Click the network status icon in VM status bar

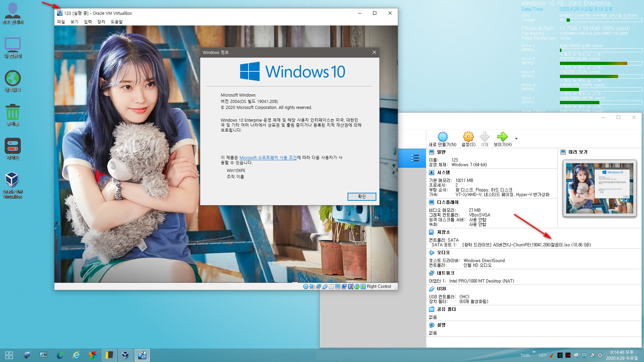point(318,287)
